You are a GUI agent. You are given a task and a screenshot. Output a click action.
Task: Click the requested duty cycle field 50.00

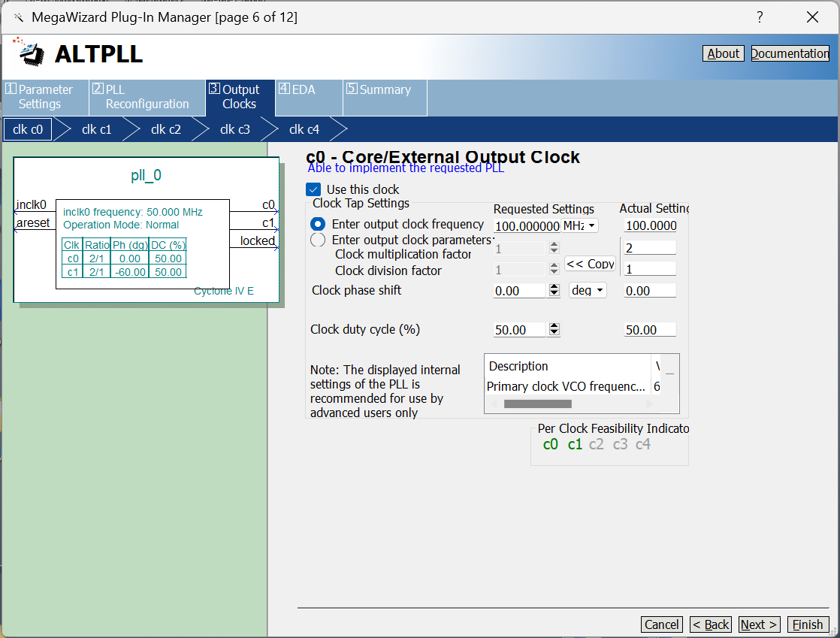520,330
